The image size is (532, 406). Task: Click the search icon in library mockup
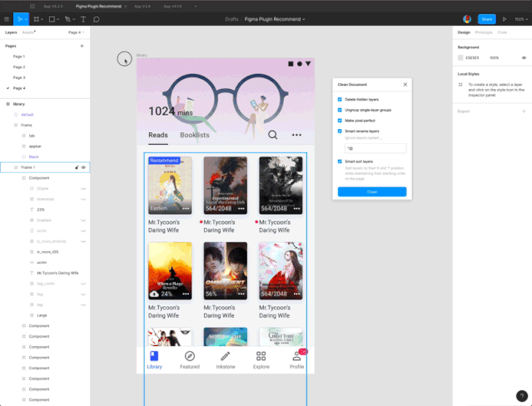coord(273,135)
